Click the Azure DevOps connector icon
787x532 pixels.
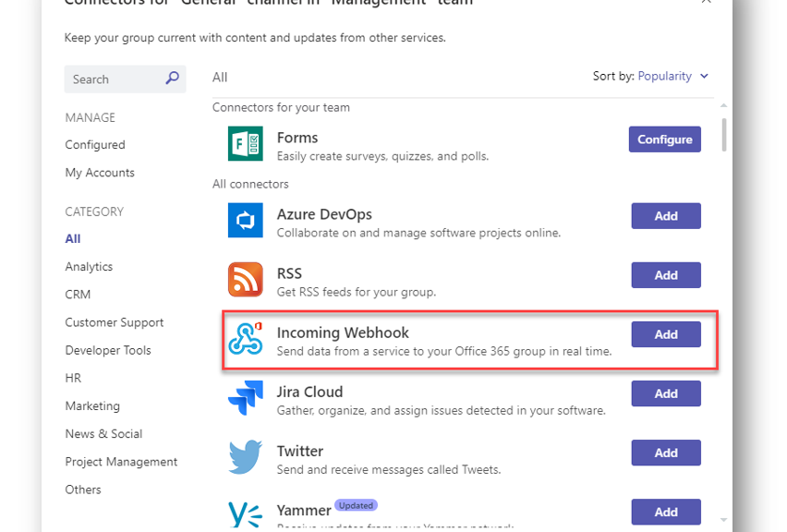[x=245, y=220]
